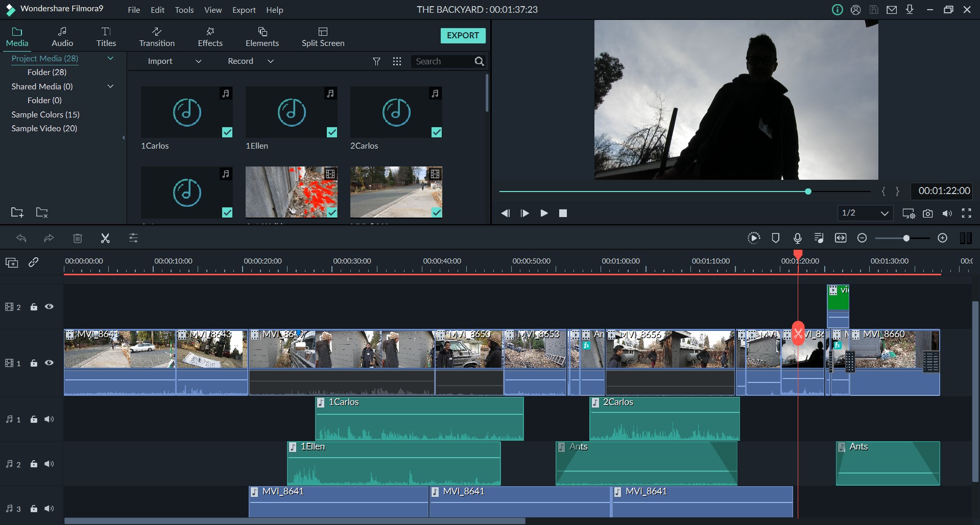Click the search magnifier icon
The image size is (980, 525).
[479, 61]
